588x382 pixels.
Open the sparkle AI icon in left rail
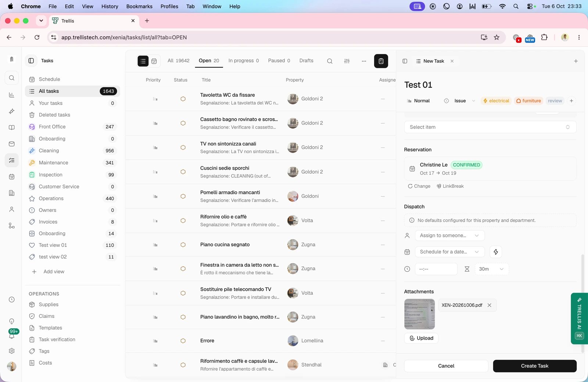coord(12,111)
